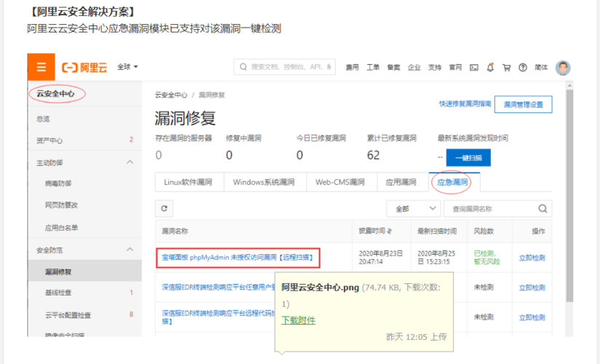This screenshot has height=364, width=600.
Task: Open 宝塔面板 phpMyAdmin 未授权访问漏洞 entry
Action: tap(237, 258)
